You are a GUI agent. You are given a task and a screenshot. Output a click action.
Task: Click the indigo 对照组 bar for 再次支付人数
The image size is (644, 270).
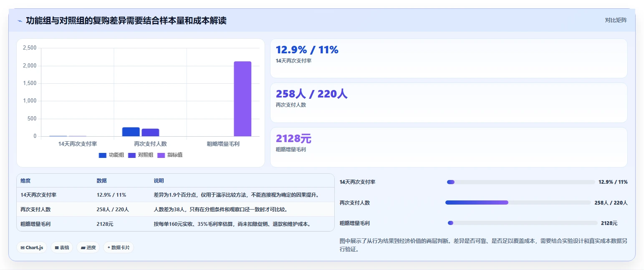150,132
